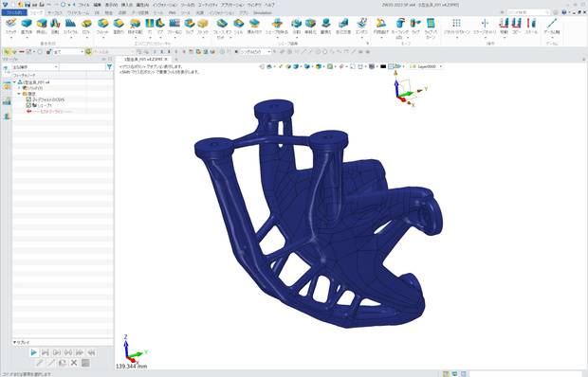Click the 円筒曲げ (Cylindrical bend) tool
The image size is (588, 377).
[x=381, y=27]
